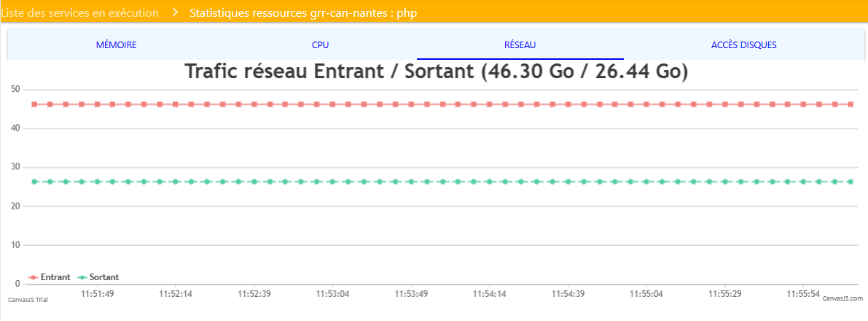Click the 11:51:49 time axis label
Viewport: 868px width, 321px height.
coord(97,294)
